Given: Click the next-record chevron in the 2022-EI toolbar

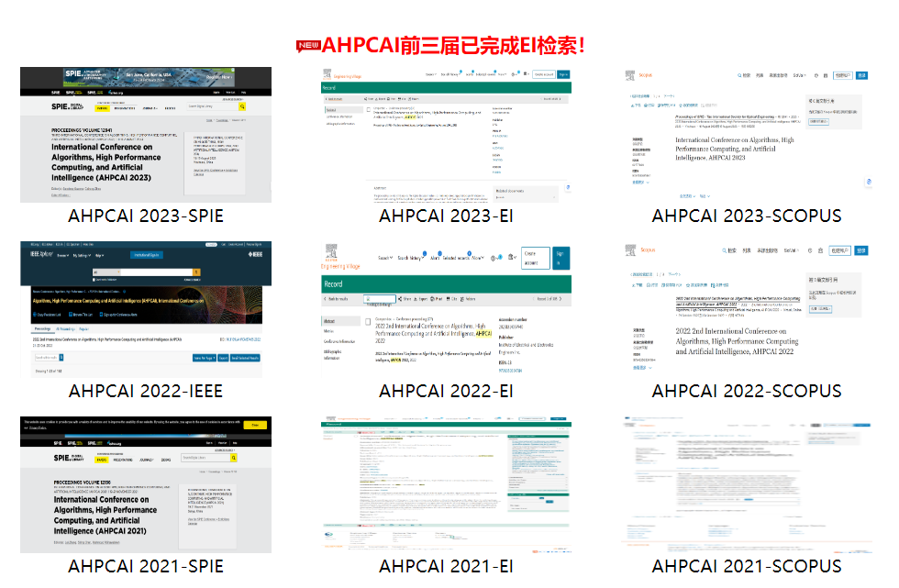Looking at the screenshot, I should 560,298.
